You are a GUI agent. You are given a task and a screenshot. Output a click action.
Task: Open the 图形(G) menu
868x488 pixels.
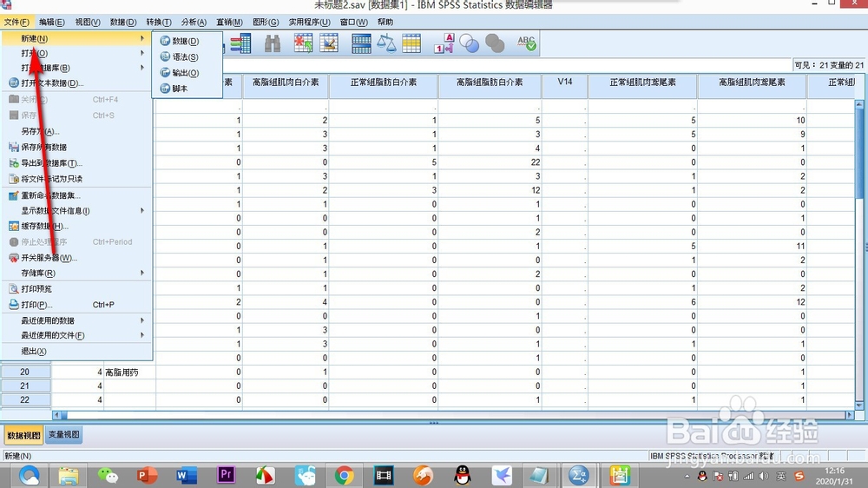pos(266,22)
